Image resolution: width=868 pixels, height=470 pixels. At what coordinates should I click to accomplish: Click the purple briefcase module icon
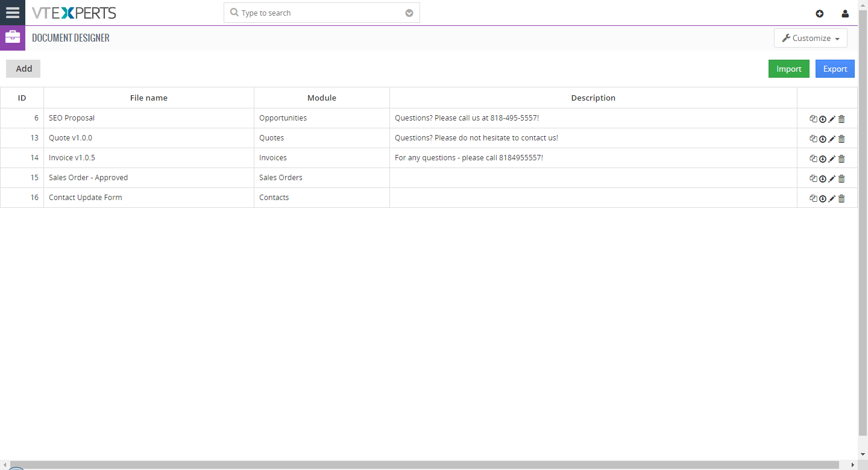13,37
